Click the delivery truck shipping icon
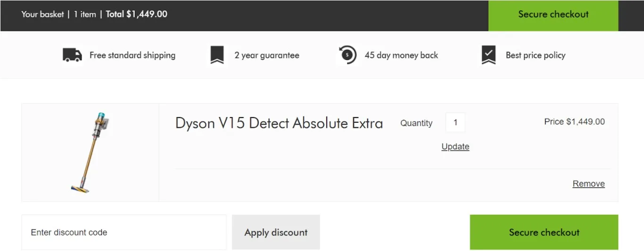Viewport: 644px width, 251px height. (72, 55)
